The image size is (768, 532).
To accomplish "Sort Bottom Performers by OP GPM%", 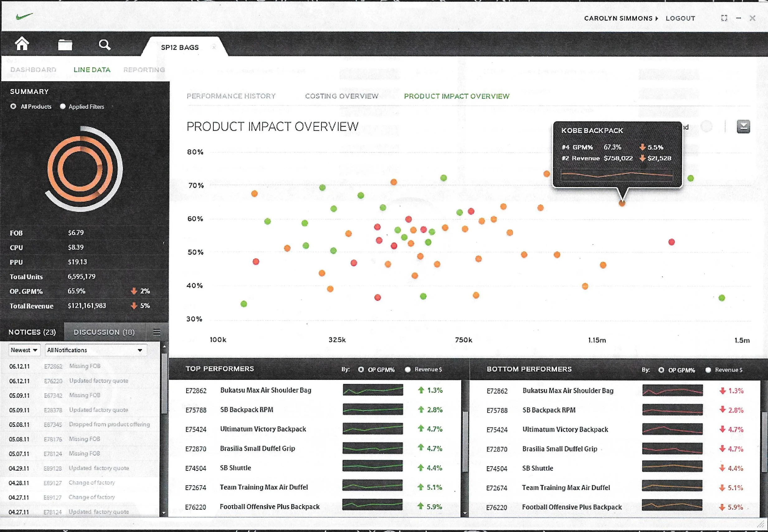I will [661, 370].
